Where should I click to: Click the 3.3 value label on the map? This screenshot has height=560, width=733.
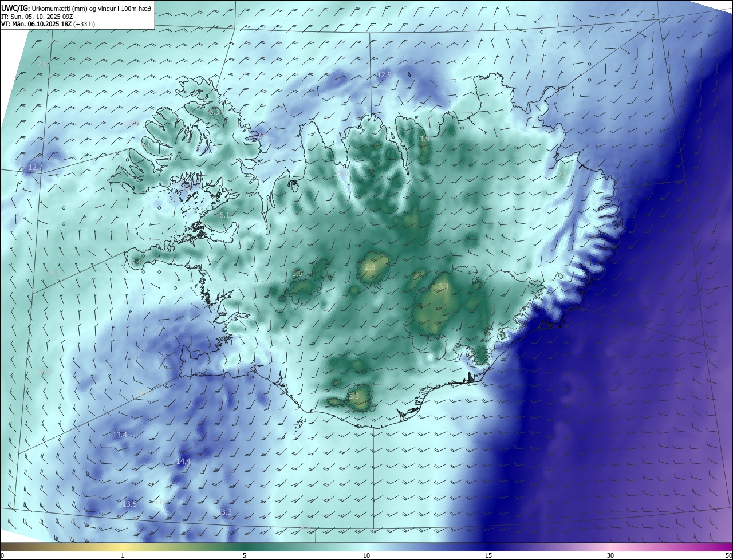pyautogui.click(x=354, y=396)
